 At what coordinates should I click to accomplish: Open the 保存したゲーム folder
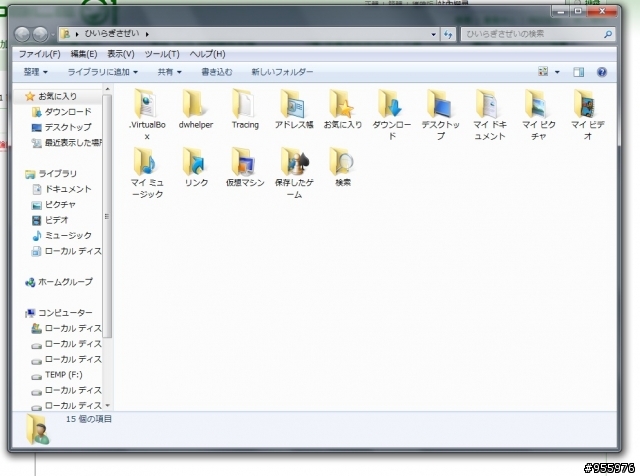coord(294,173)
